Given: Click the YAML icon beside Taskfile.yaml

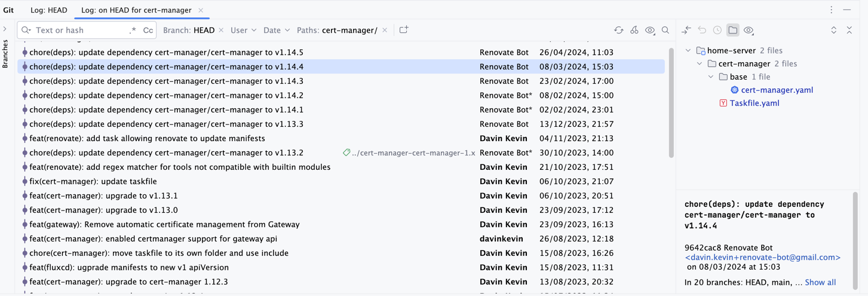Looking at the screenshot, I should pos(723,103).
